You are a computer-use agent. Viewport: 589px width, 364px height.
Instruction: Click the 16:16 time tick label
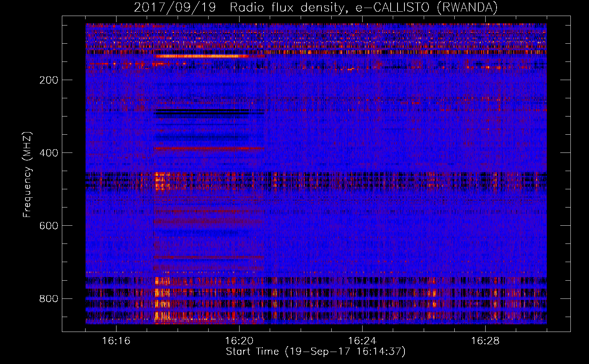pyautogui.click(x=116, y=341)
